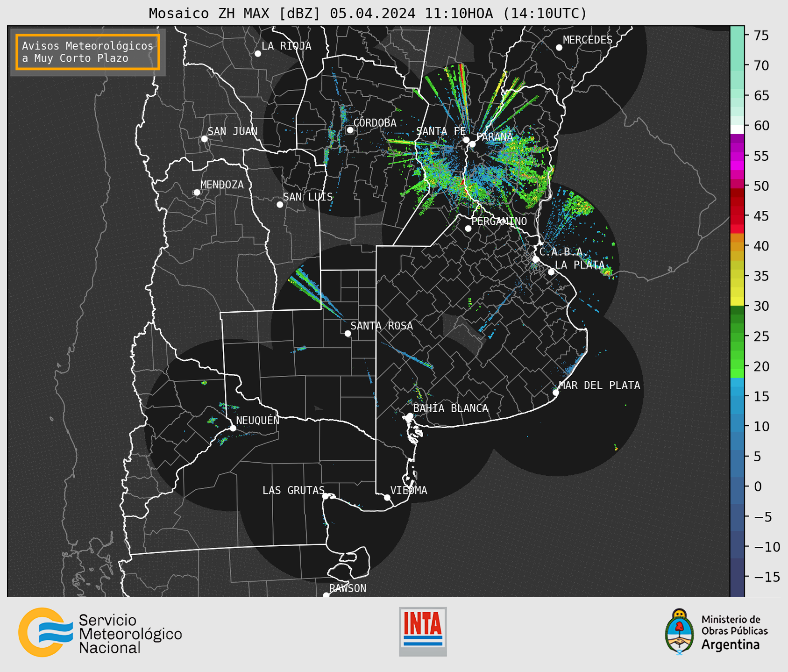Click the Argentina text under Obras Públicas

click(731, 645)
